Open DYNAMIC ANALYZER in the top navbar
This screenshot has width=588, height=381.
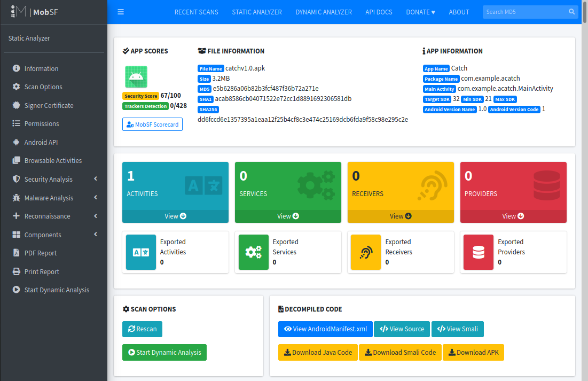[x=324, y=12]
